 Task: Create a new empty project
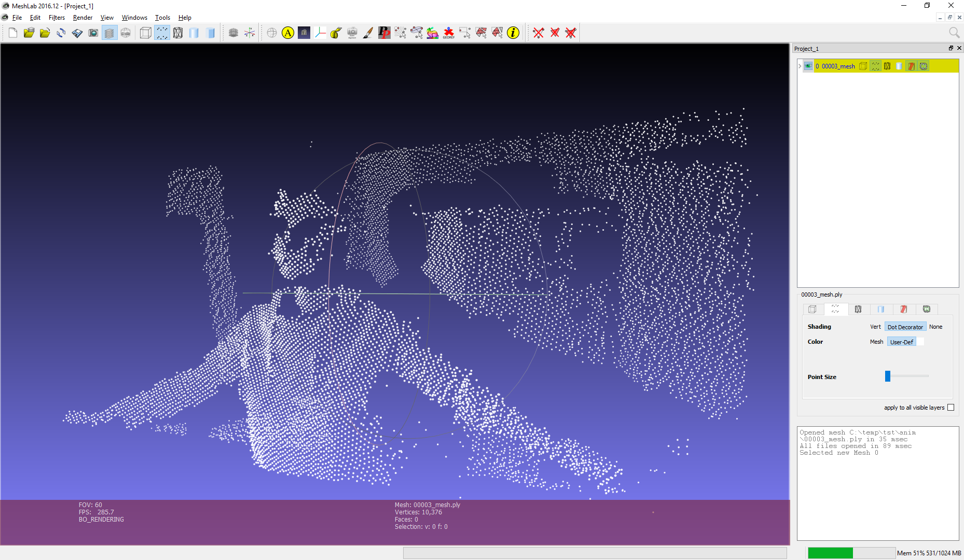[13, 33]
